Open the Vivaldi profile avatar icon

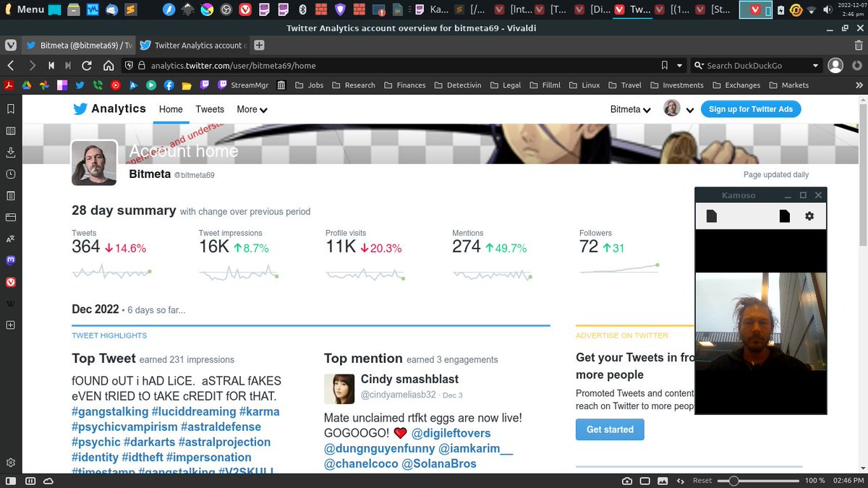coord(835,65)
